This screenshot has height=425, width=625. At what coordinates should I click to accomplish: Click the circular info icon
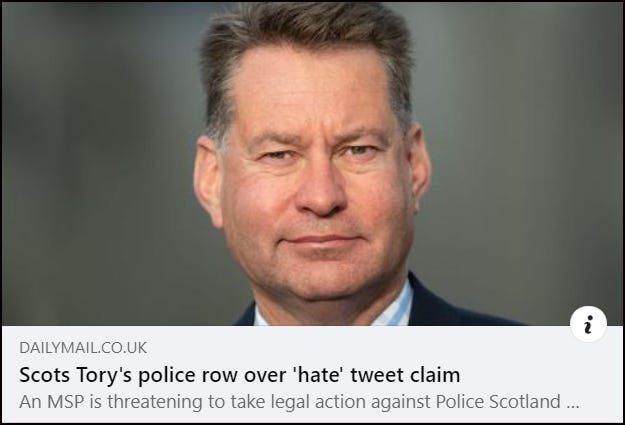pos(588,325)
